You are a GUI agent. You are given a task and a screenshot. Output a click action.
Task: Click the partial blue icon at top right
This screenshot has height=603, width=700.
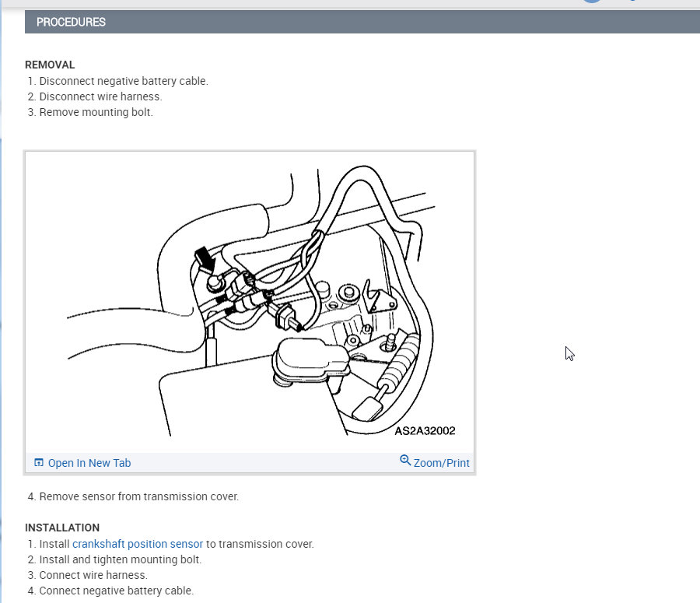pos(632,2)
